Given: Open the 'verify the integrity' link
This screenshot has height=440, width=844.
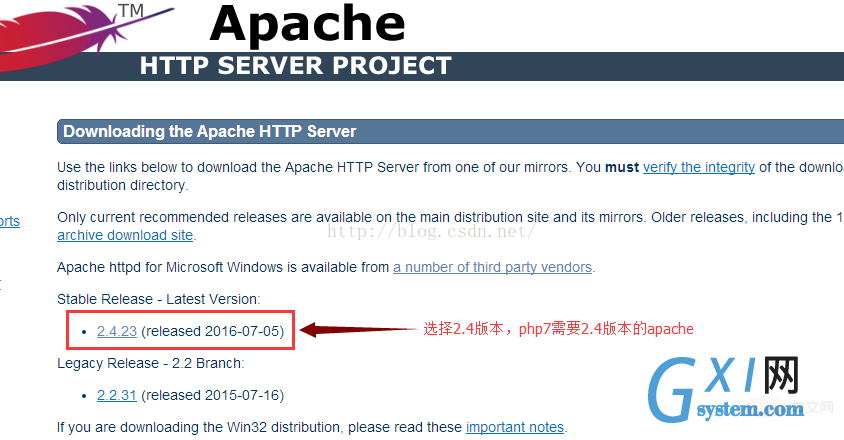Looking at the screenshot, I should pyautogui.click(x=699, y=167).
